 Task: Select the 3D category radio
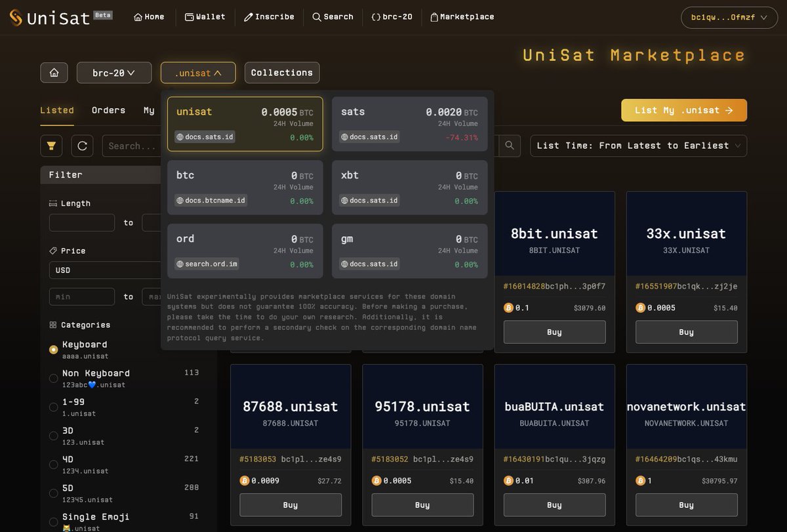click(54, 436)
